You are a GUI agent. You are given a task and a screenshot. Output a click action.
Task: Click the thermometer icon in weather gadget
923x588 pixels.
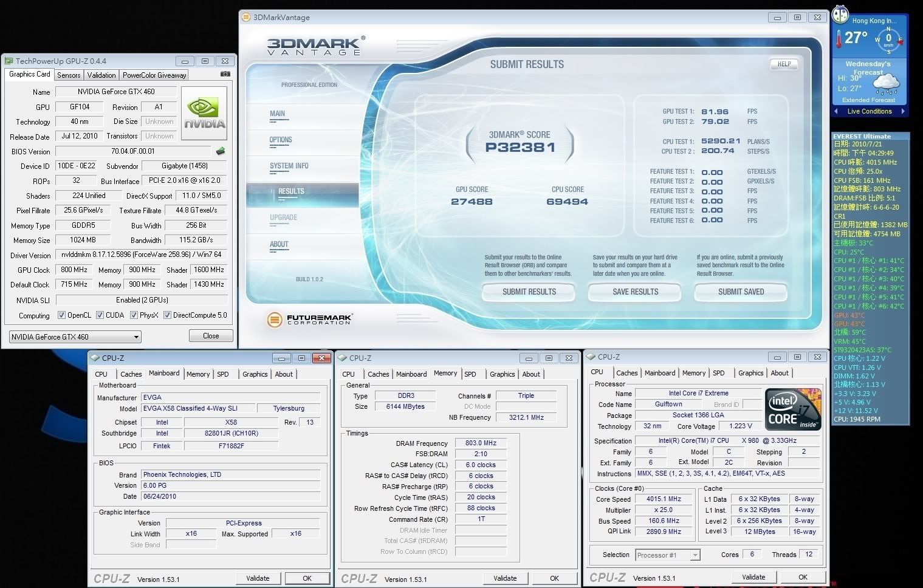click(839, 39)
